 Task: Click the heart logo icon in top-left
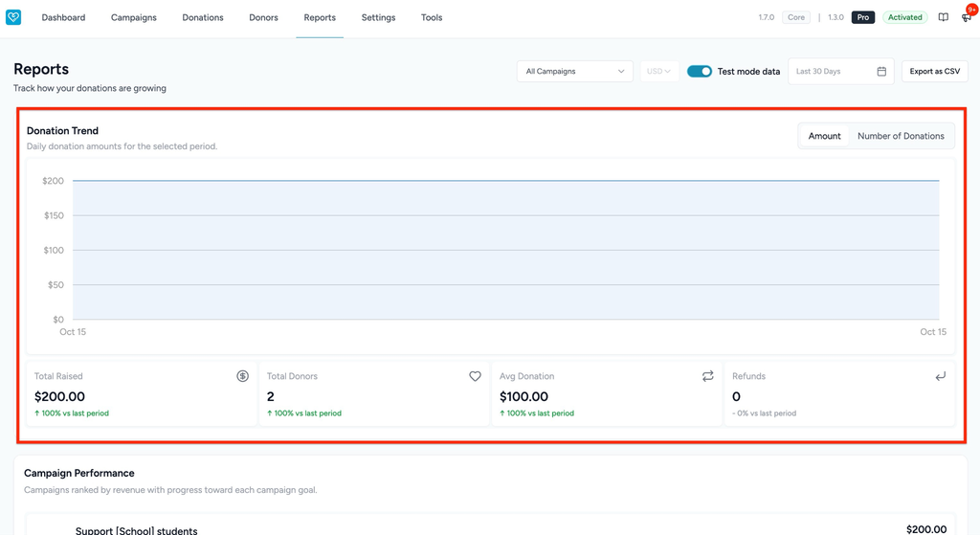point(13,17)
